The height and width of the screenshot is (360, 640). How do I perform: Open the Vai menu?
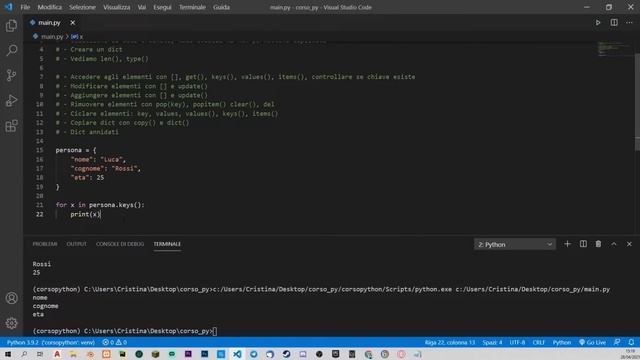coord(142,7)
